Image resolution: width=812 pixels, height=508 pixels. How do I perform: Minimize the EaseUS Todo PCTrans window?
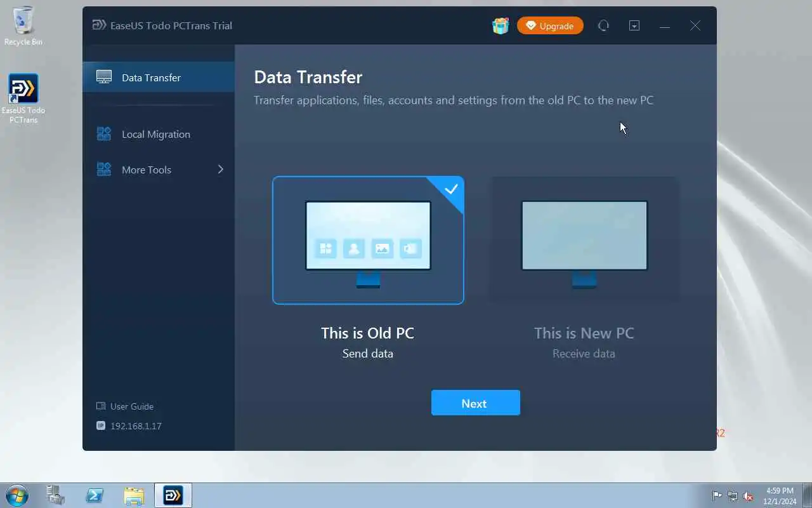tap(665, 26)
